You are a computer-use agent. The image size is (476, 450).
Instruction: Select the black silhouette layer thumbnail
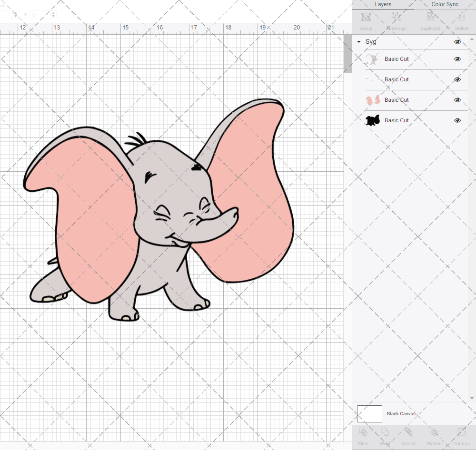coord(373,120)
